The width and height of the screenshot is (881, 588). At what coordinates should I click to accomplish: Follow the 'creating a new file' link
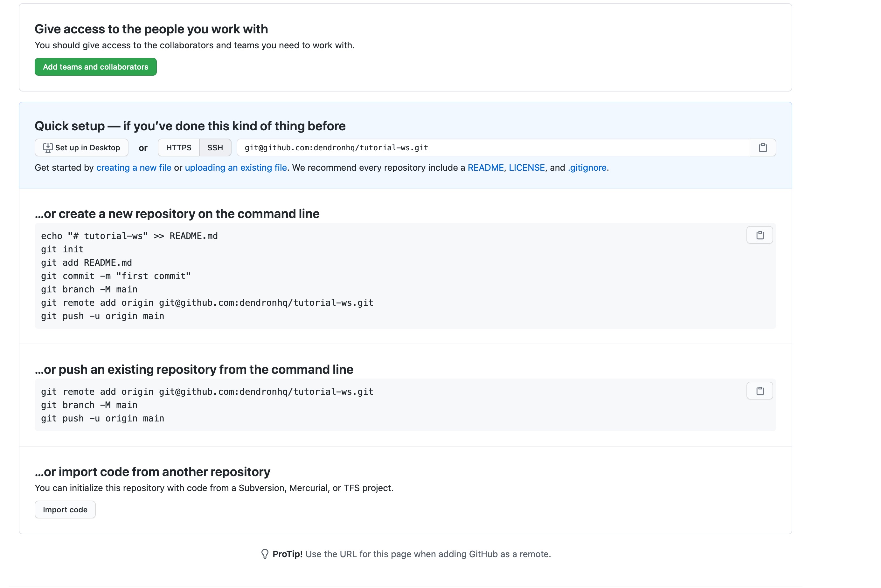click(x=134, y=168)
